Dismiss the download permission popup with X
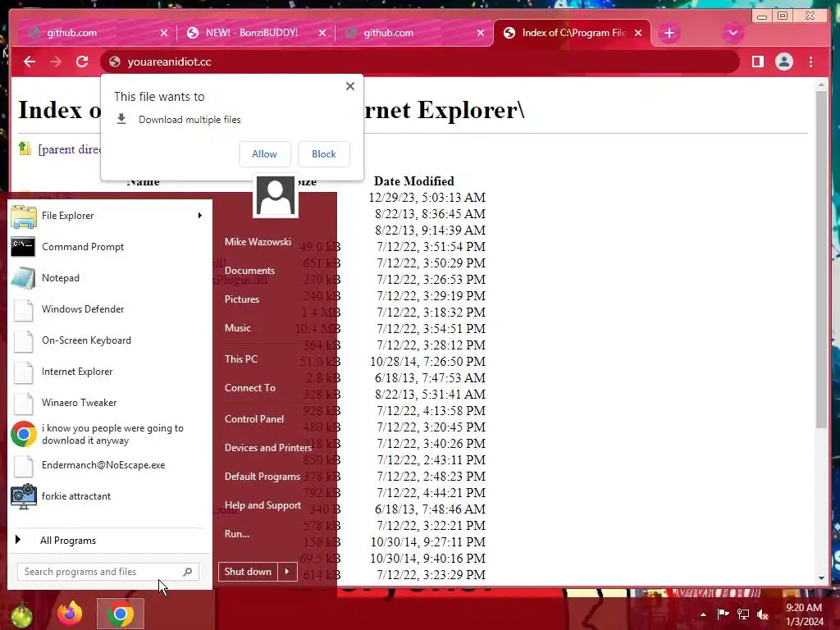This screenshot has width=840, height=630. [x=350, y=85]
